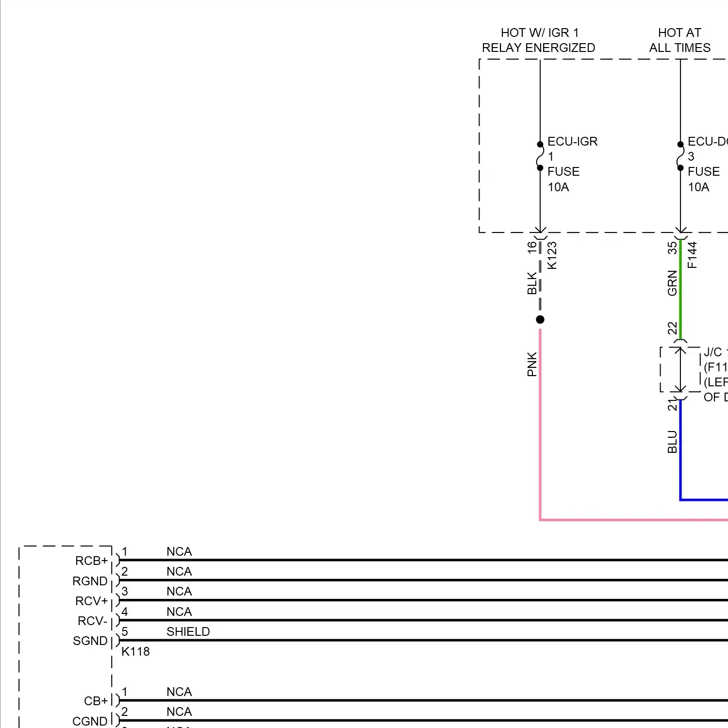Click the 'ALL TIMES' heading text

[679, 48]
